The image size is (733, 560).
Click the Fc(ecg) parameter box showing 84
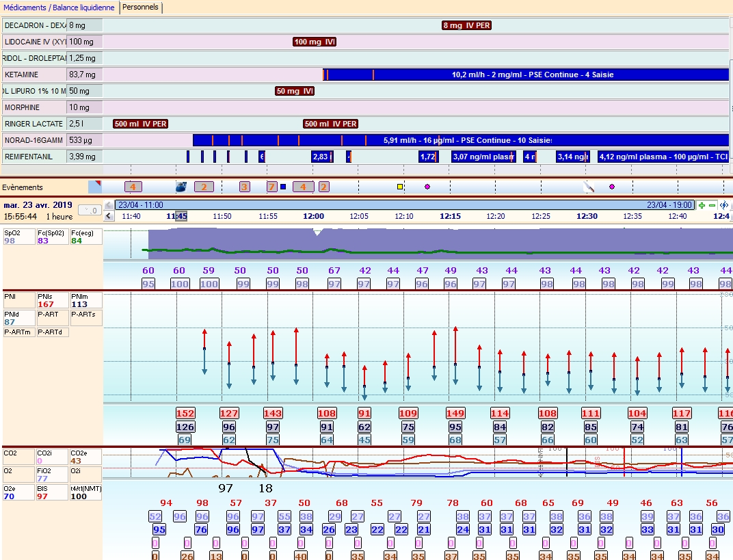(x=86, y=237)
